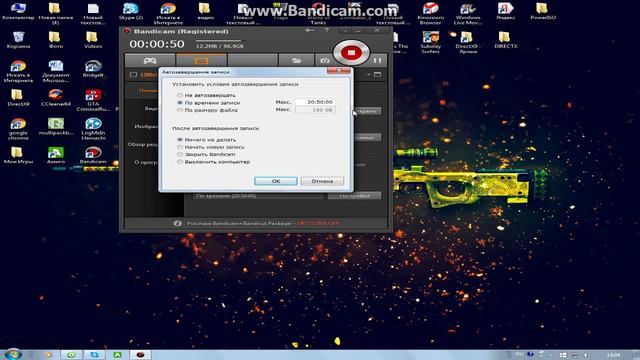Click the Настройки button in Bandicam
The height and width of the screenshot is (360, 640).
coord(354,196)
